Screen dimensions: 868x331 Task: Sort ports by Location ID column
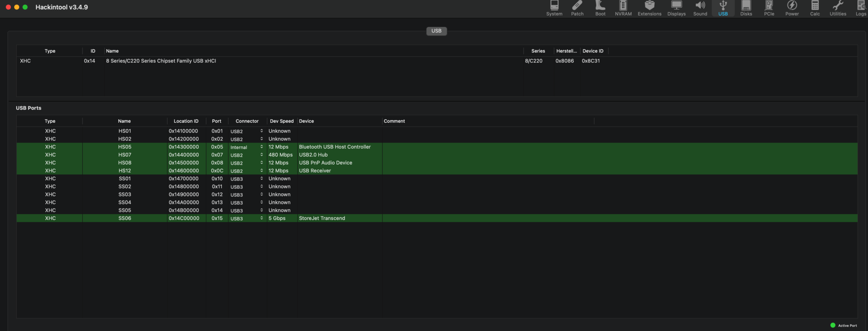(186, 121)
